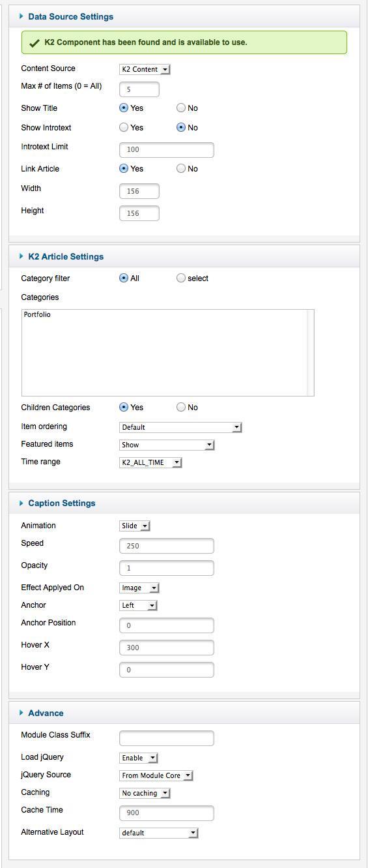Viewport: 368px width, 868px height.
Task: Click the Introtext Limit field
Action: (167, 149)
